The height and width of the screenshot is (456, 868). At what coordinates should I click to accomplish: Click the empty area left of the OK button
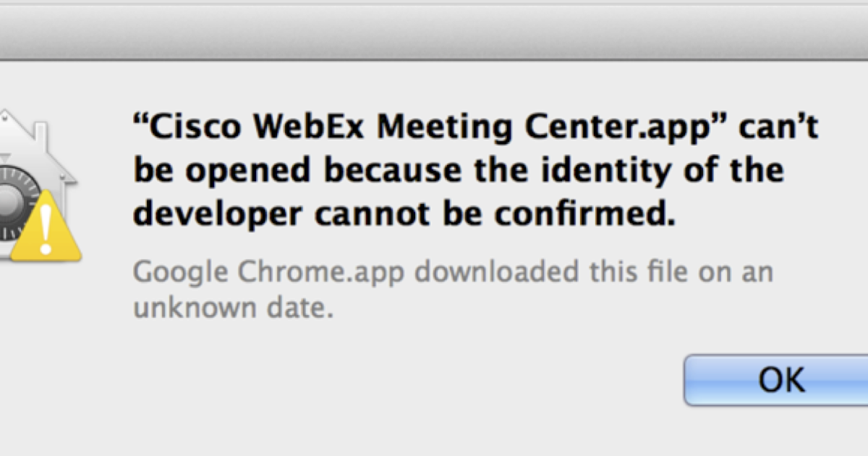click(506, 379)
